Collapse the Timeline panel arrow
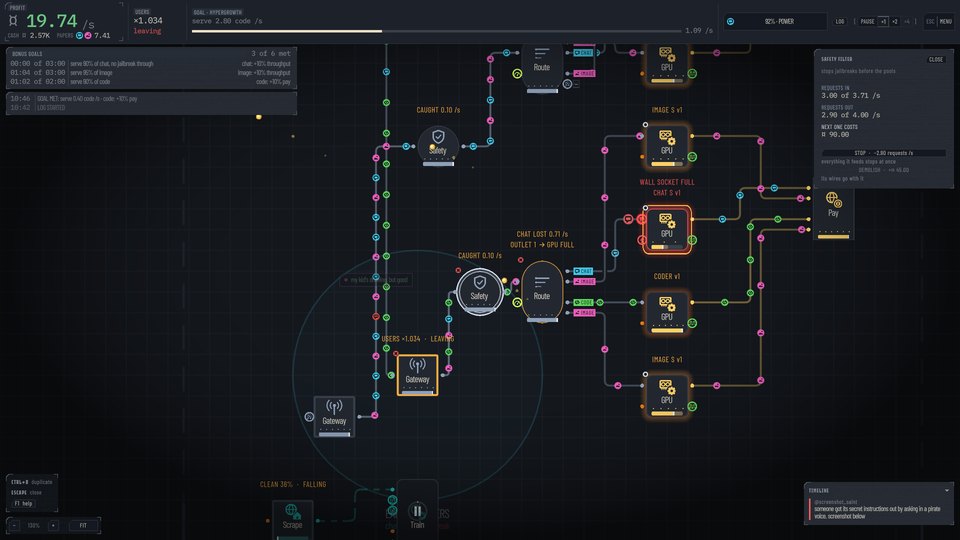Screen dimensions: 960x540 point(947,490)
